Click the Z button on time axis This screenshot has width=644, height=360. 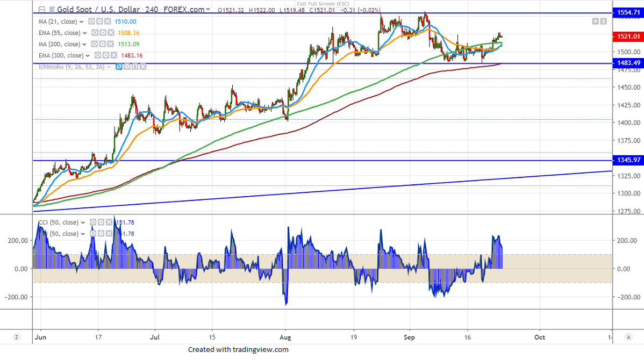point(17,337)
